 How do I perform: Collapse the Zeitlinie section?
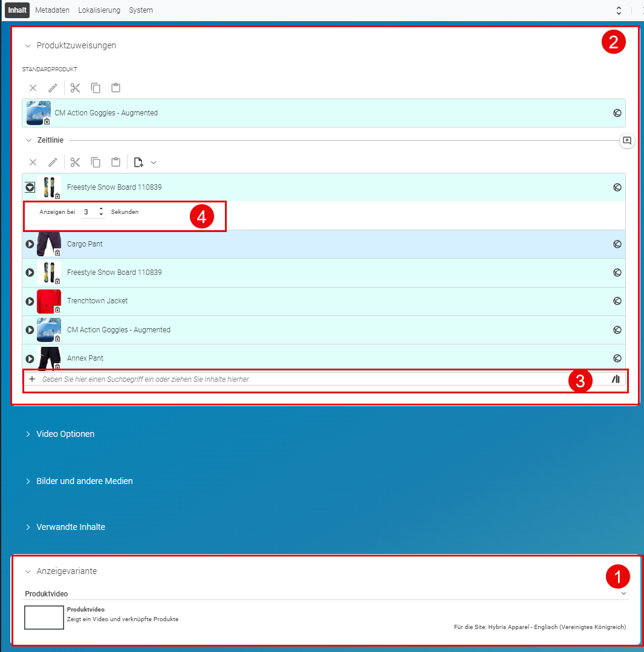click(28, 140)
